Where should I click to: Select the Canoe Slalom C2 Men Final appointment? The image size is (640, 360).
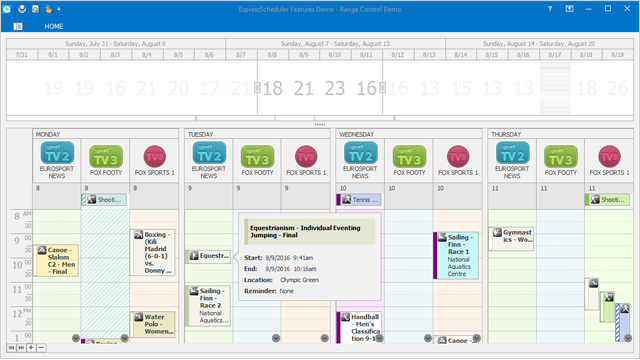[56, 260]
